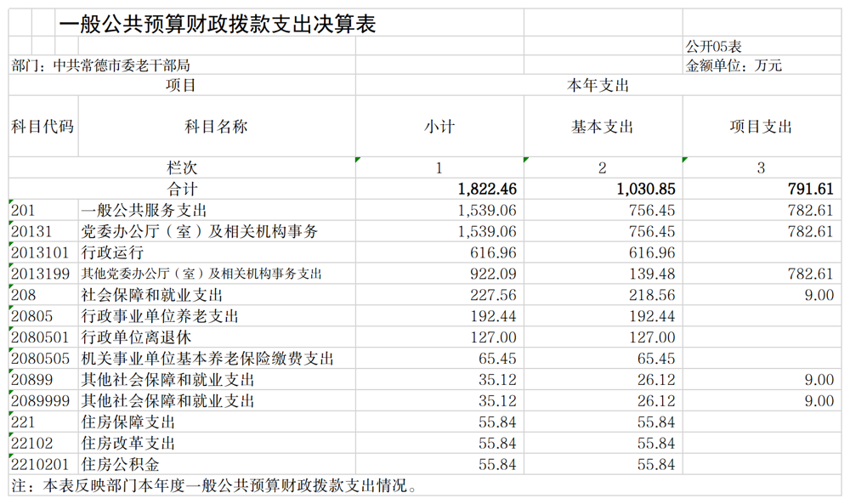Select the total 基本支出 value 1,030.85

[x=646, y=190]
